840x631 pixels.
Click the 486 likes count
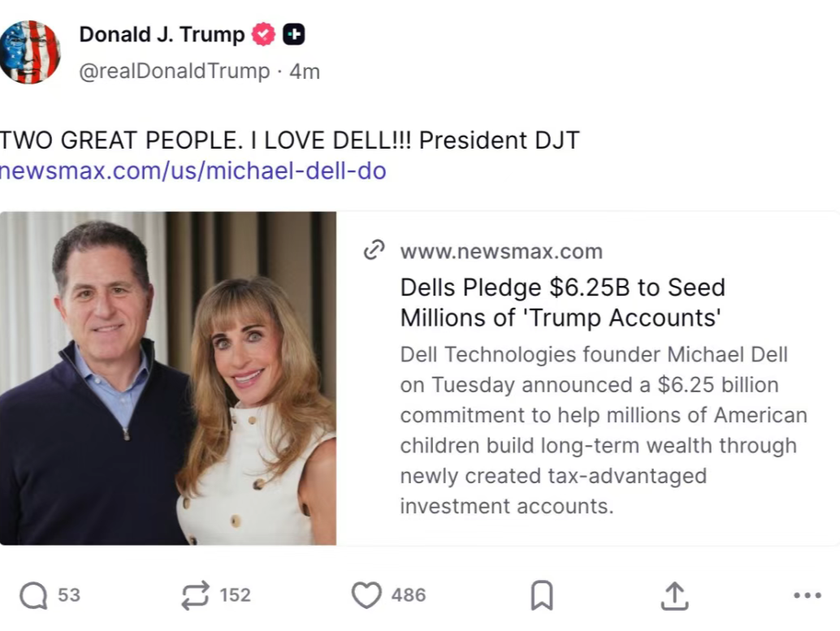[x=408, y=595]
